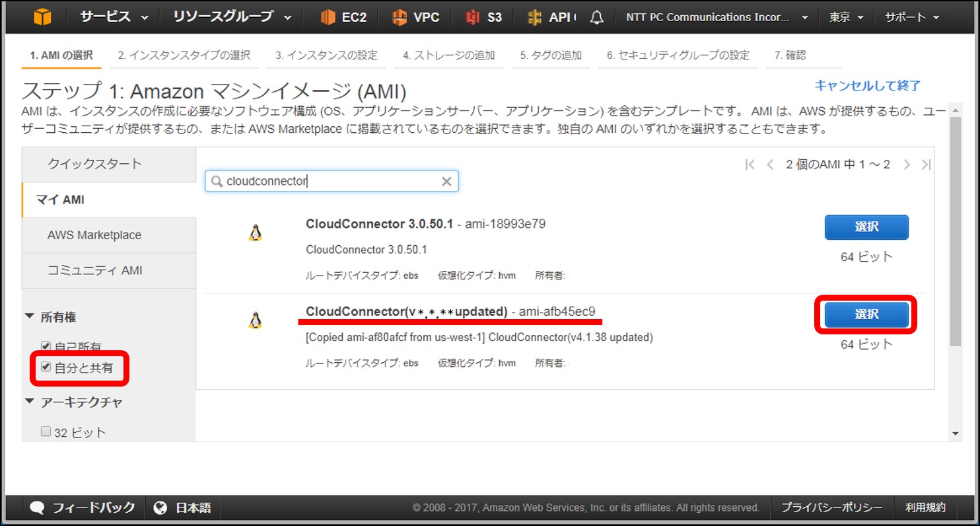Open the EC2 service shortcut
The height and width of the screenshot is (526, 980).
point(343,17)
